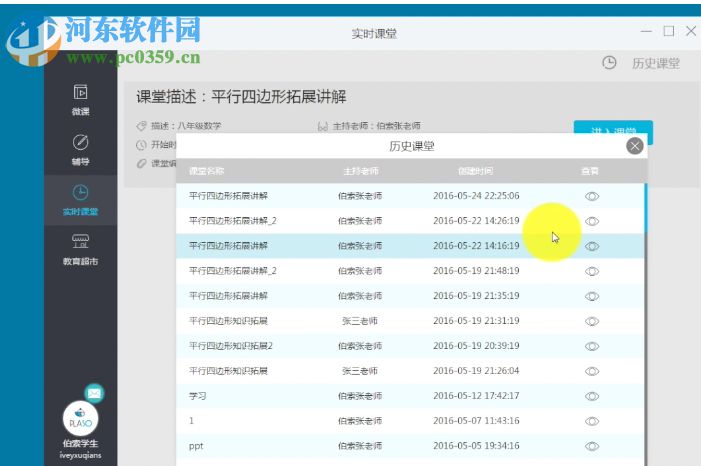Image resolution: width=701 pixels, height=466 pixels.
Task: Select the 学习 classroom name
Action: coord(197,396)
